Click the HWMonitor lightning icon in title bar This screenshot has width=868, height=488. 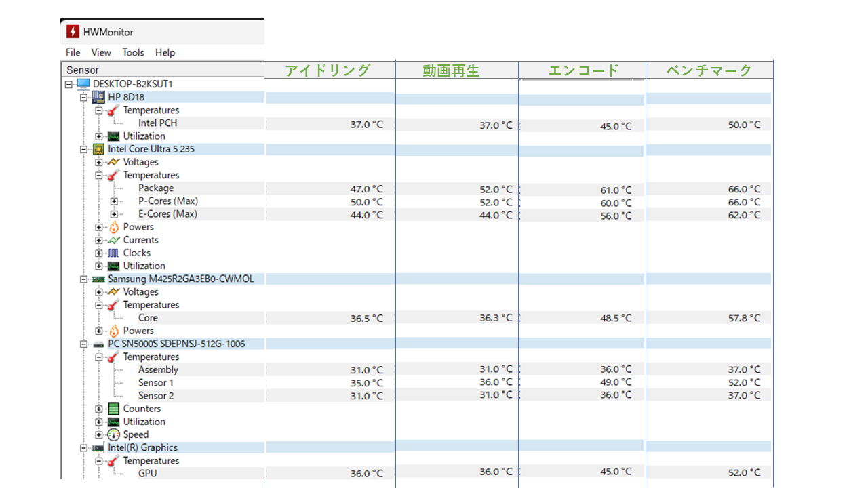(73, 32)
